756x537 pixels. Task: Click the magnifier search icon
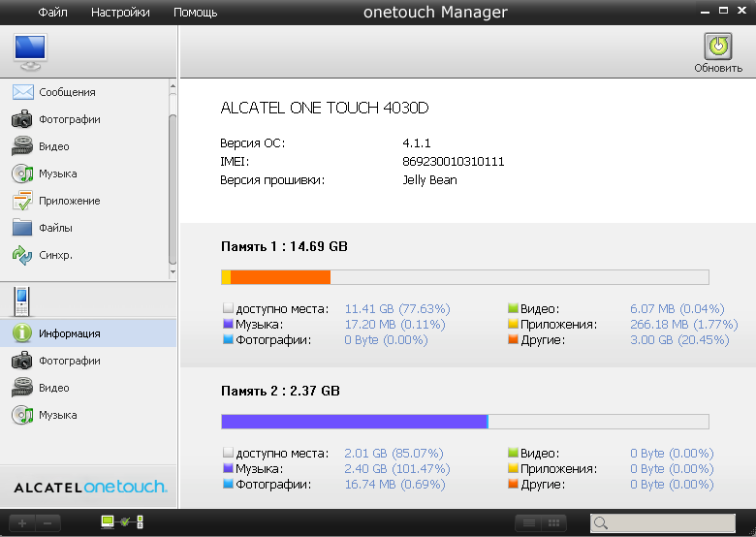[x=601, y=523]
